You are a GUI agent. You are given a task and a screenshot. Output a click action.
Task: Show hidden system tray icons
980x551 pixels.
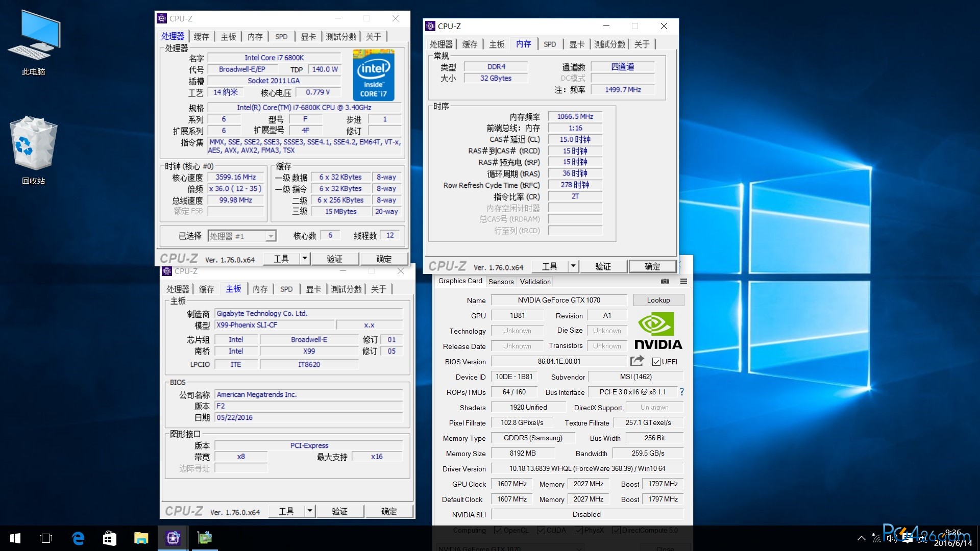pos(862,538)
